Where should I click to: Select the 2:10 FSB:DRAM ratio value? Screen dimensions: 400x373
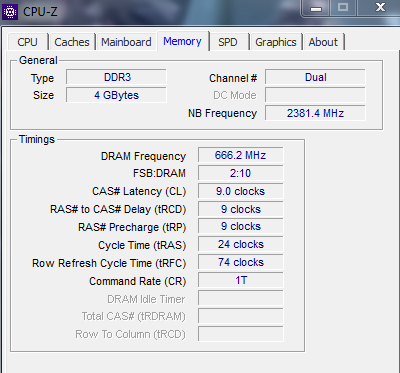click(240, 173)
